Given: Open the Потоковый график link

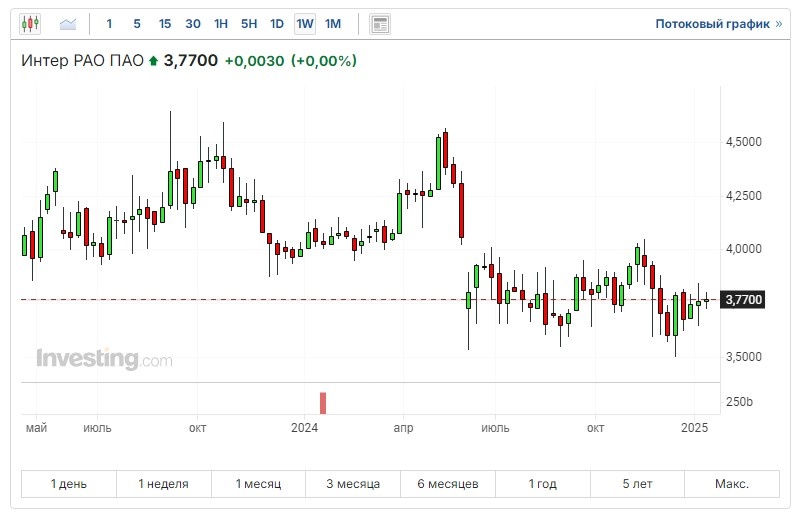Looking at the screenshot, I should (719, 24).
